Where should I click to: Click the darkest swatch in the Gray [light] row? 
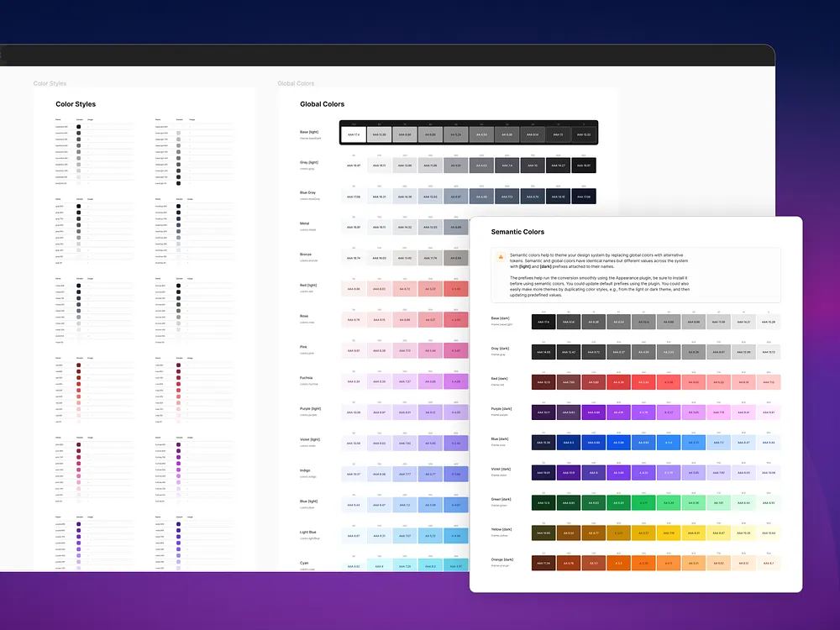pos(585,165)
